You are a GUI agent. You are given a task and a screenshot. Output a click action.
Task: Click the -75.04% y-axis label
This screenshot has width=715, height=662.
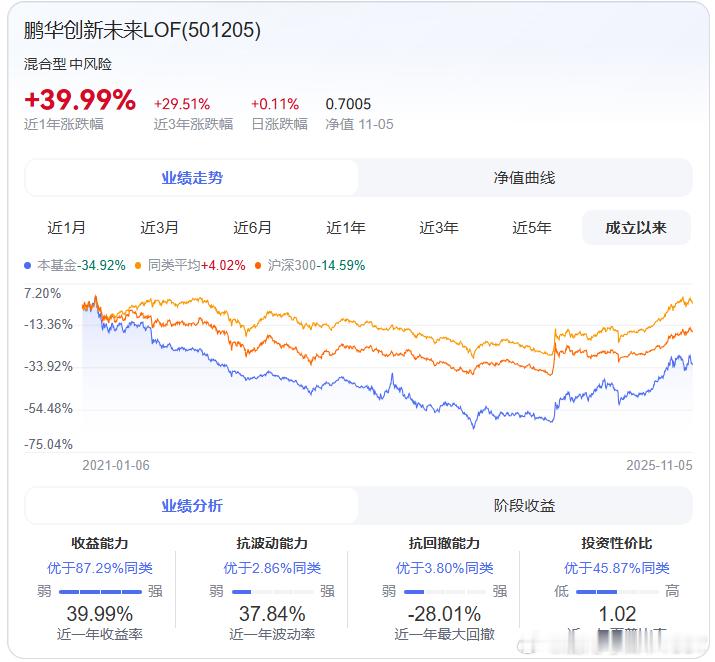tap(48, 444)
